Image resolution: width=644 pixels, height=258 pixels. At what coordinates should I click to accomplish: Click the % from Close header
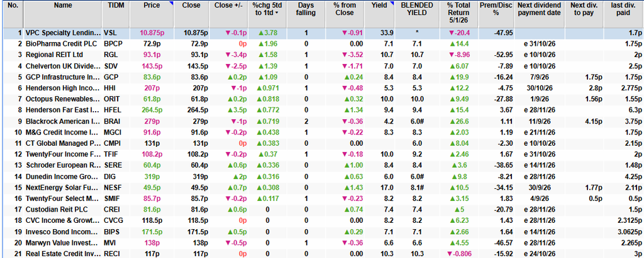point(344,14)
